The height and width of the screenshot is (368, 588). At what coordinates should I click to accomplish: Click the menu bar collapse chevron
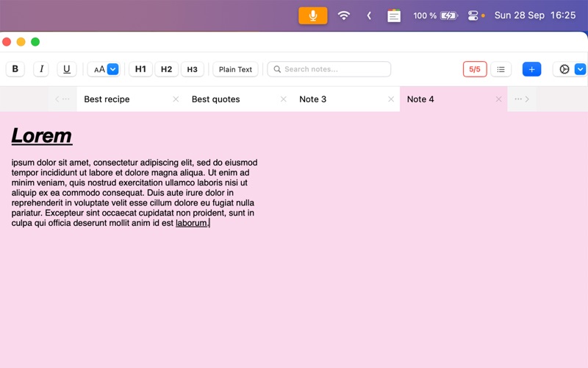pyautogui.click(x=369, y=15)
